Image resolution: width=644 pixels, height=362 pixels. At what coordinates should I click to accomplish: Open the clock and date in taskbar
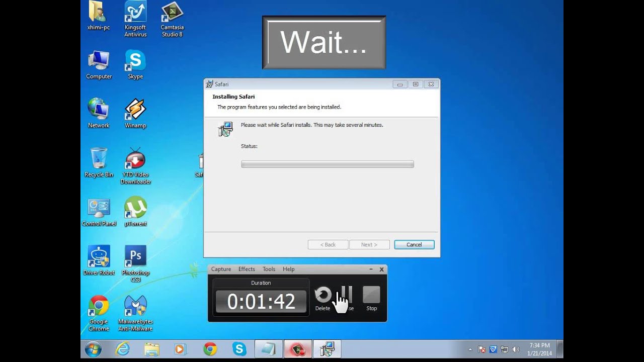pos(539,349)
